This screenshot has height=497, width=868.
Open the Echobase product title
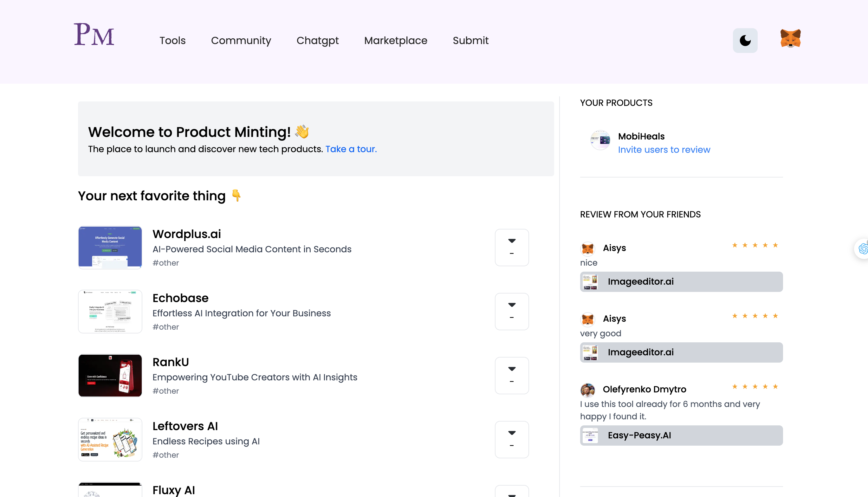[180, 298]
